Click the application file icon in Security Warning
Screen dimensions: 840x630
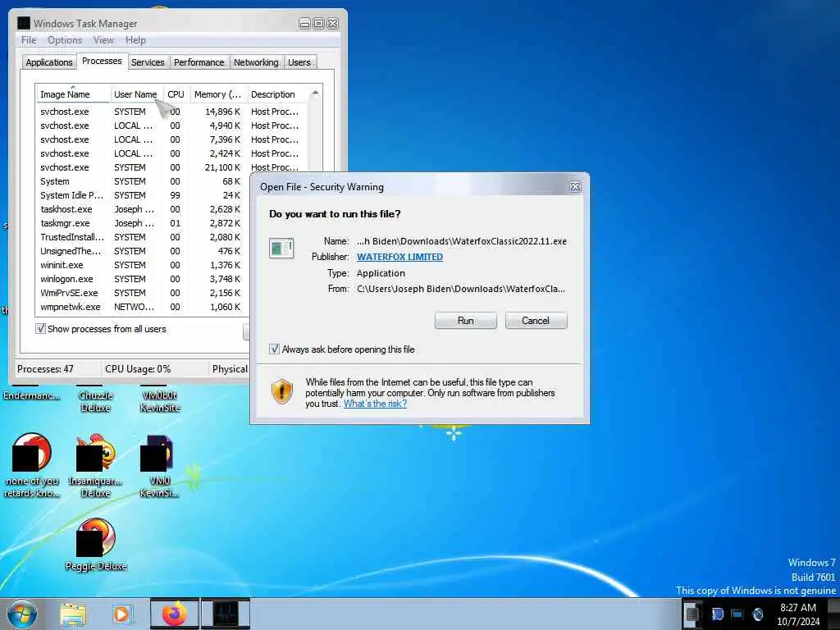click(x=281, y=249)
